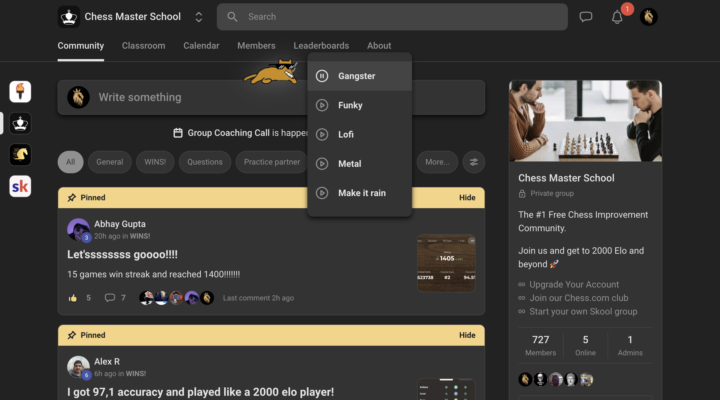
Task: Open the Calendar tab
Action: point(201,46)
